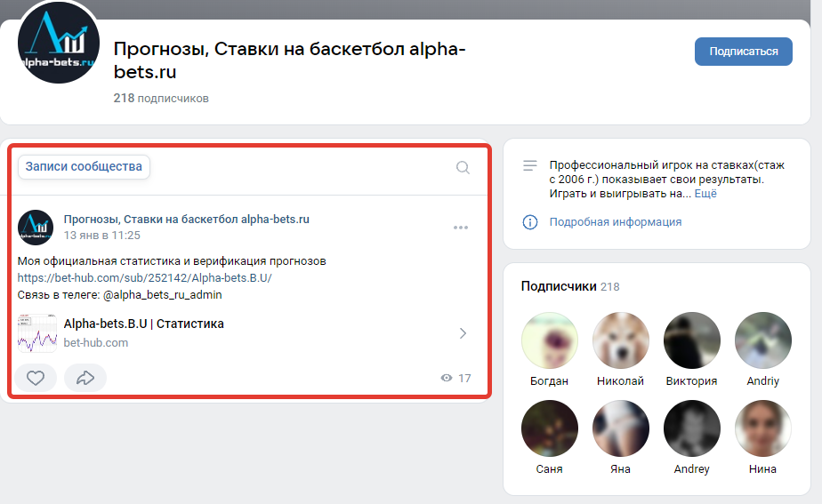
Task: Open subscriber Нина's profile
Action: pyautogui.click(x=762, y=428)
